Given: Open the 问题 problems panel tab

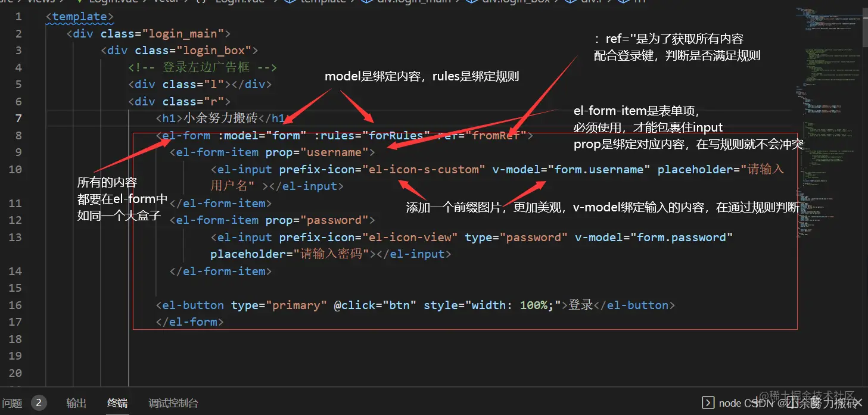Looking at the screenshot, I should 12,403.
